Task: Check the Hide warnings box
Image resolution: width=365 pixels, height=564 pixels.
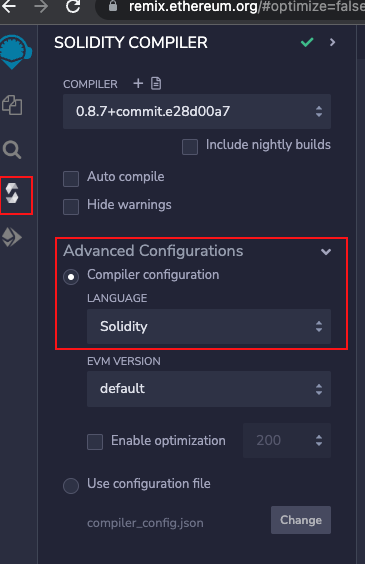Action: (x=71, y=207)
